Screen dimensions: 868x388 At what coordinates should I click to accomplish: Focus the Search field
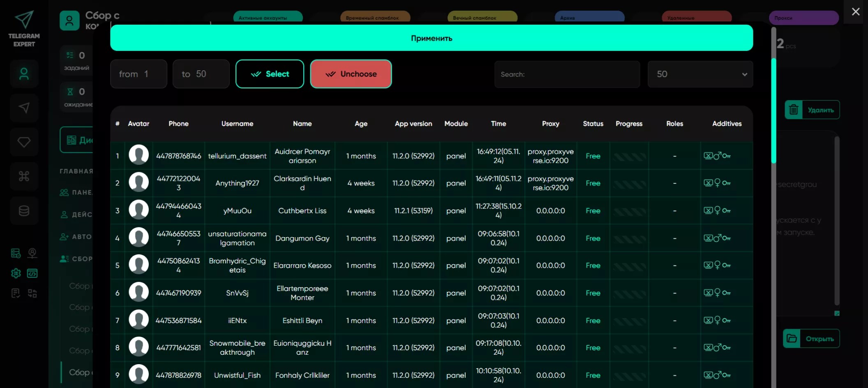pyautogui.click(x=567, y=74)
